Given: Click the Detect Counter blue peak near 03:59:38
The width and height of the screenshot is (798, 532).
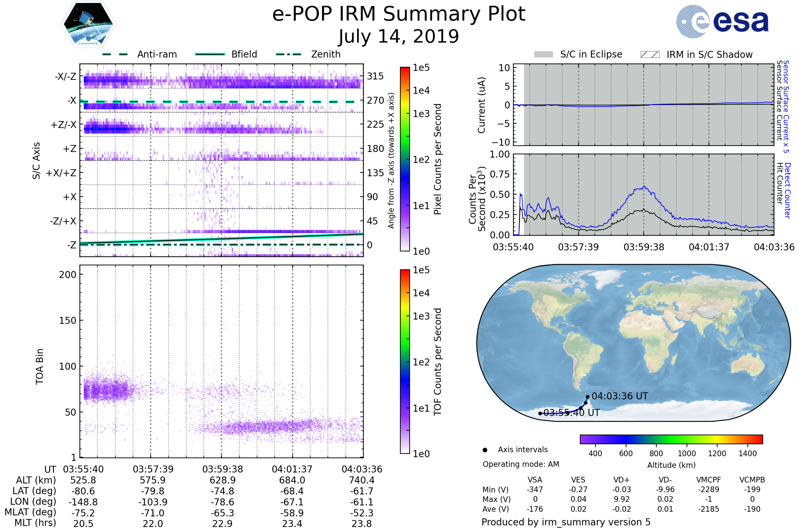Looking at the screenshot, I should 644,187.
